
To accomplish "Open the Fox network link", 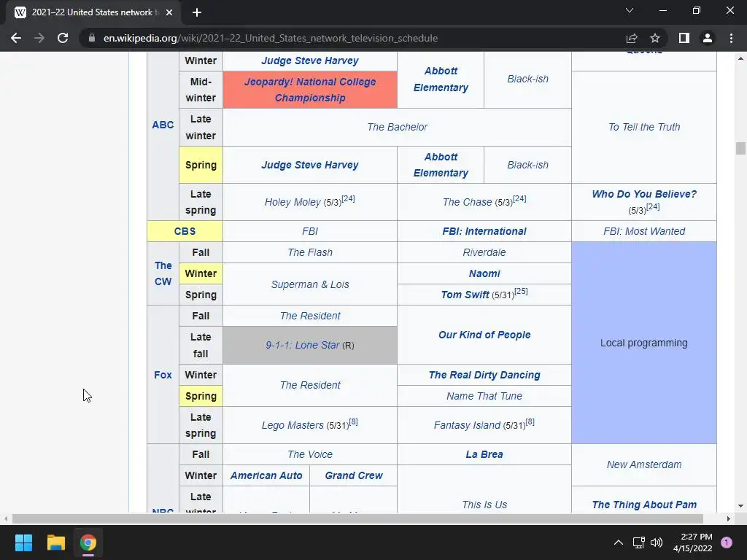I will point(163,375).
